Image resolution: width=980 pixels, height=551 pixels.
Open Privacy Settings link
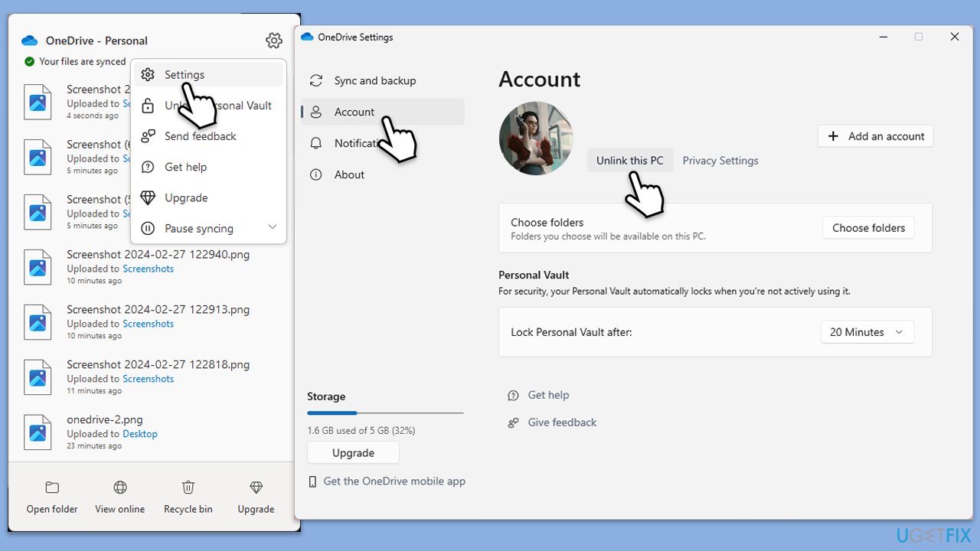(x=720, y=161)
